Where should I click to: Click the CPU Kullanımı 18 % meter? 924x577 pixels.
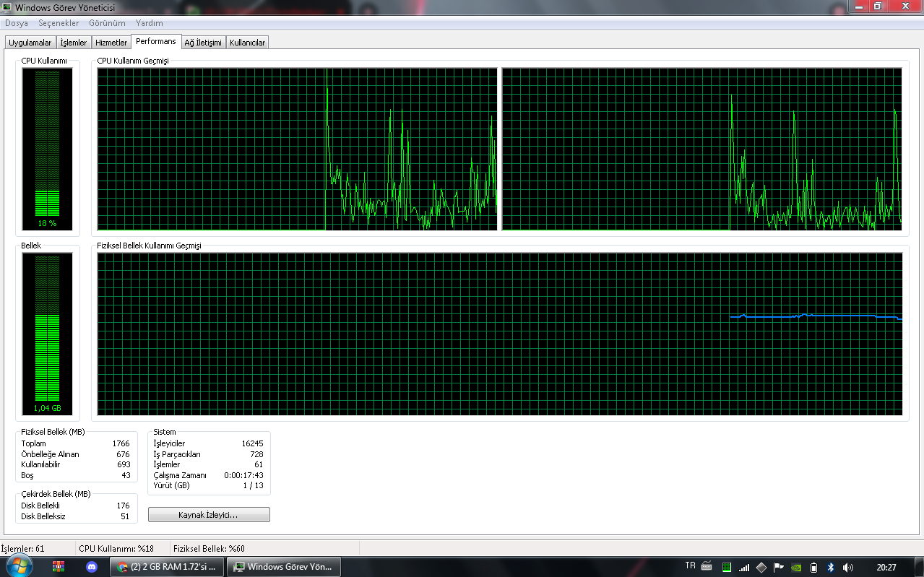tap(47, 149)
